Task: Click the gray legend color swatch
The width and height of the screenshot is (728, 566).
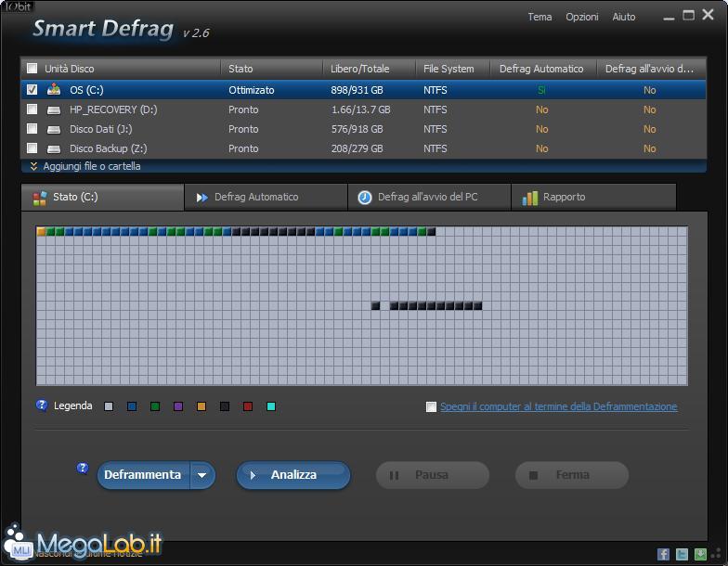Action: pos(109,406)
